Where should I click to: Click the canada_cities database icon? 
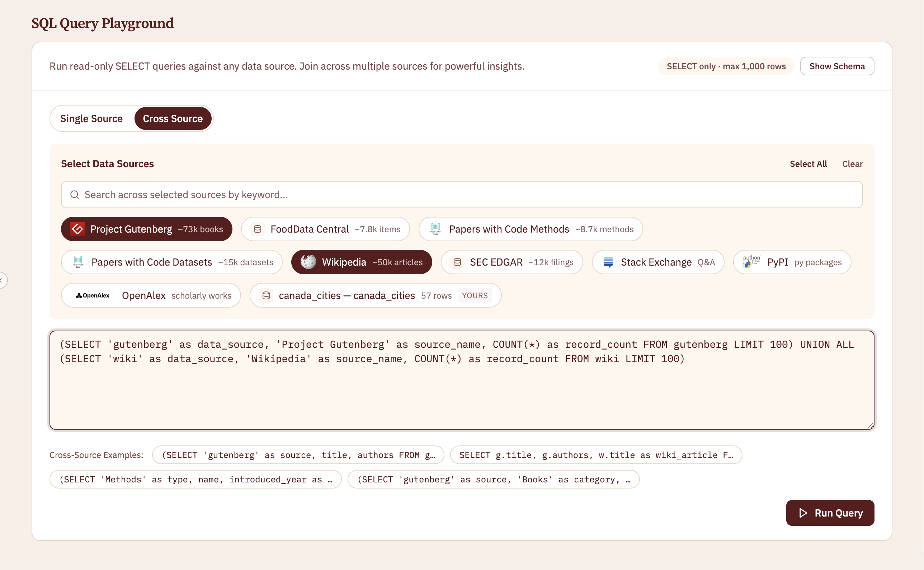click(266, 295)
